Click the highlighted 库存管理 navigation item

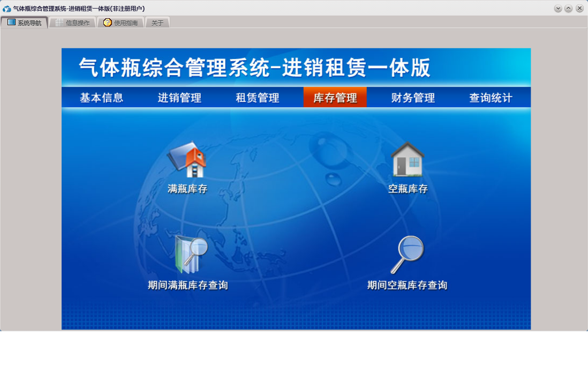pos(335,98)
